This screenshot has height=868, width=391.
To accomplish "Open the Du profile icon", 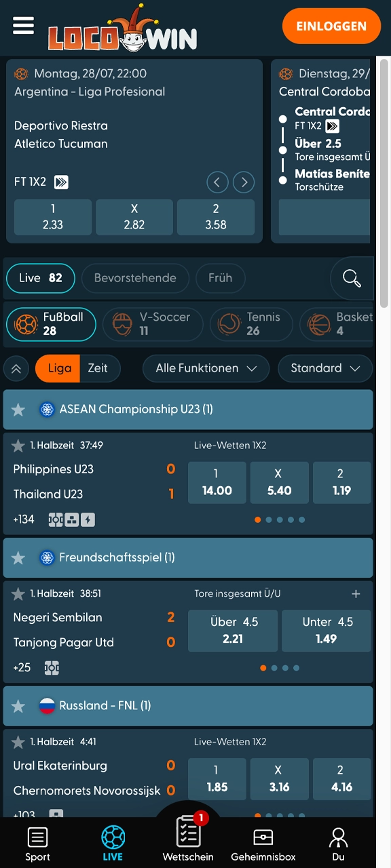I will [x=338, y=844].
